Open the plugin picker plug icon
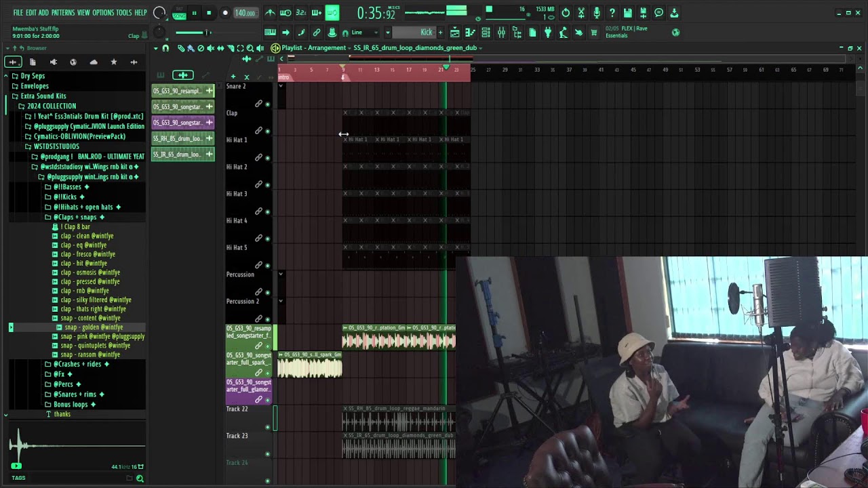 click(x=548, y=33)
